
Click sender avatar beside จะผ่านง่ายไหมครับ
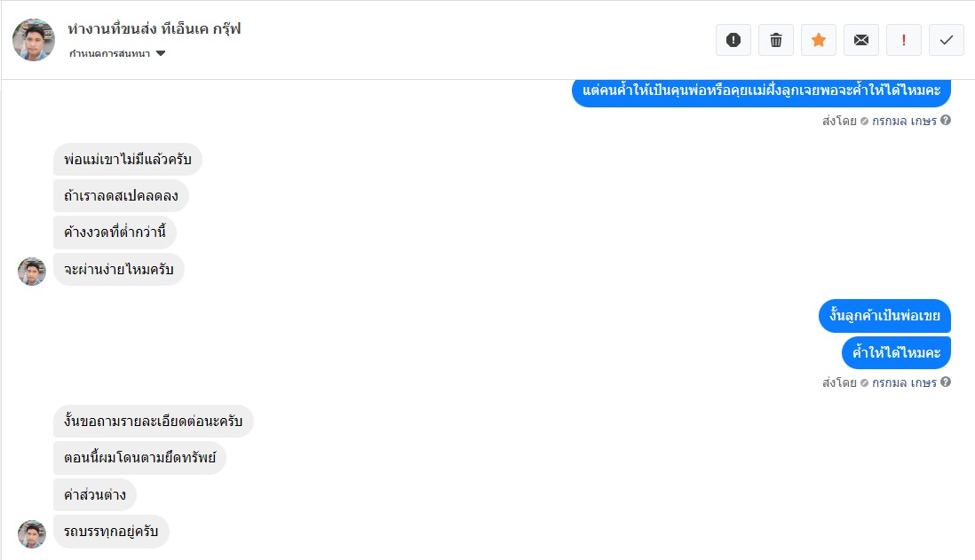pos(32,271)
